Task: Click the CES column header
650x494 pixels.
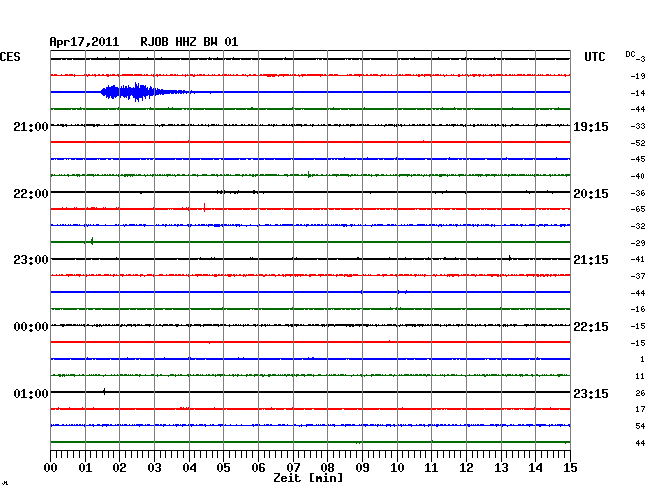Action: pyautogui.click(x=10, y=57)
